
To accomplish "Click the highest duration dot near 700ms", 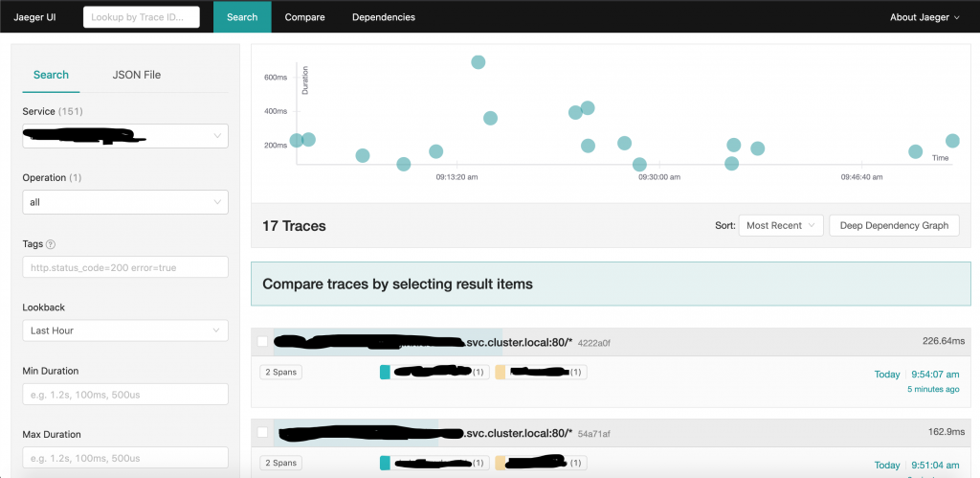I will (479, 62).
